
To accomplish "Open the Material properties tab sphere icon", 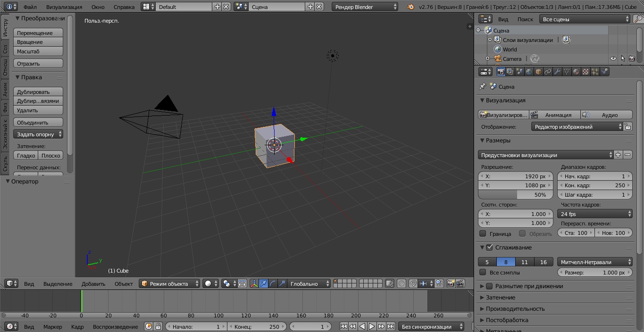I will coord(576,72).
